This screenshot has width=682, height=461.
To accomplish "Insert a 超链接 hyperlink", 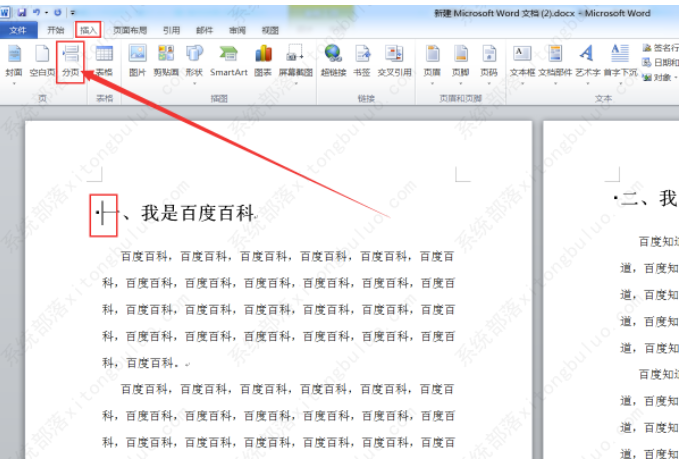I will pyautogui.click(x=334, y=61).
